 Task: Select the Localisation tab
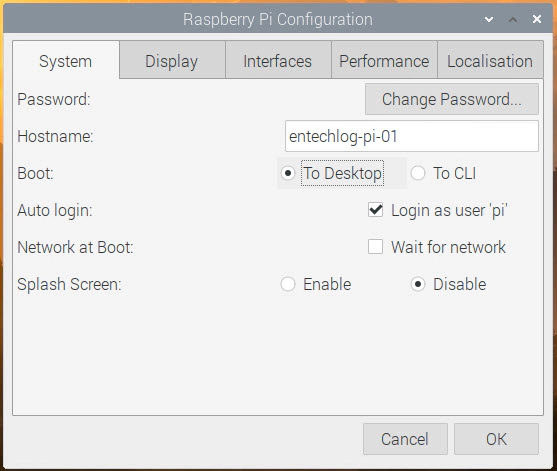[x=490, y=61]
